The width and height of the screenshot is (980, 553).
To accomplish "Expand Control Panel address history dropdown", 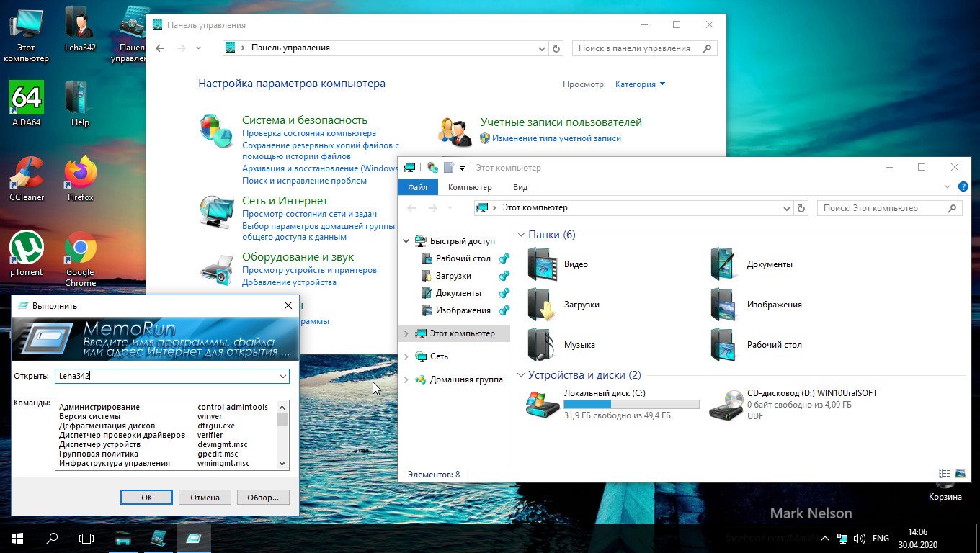I will (x=542, y=48).
